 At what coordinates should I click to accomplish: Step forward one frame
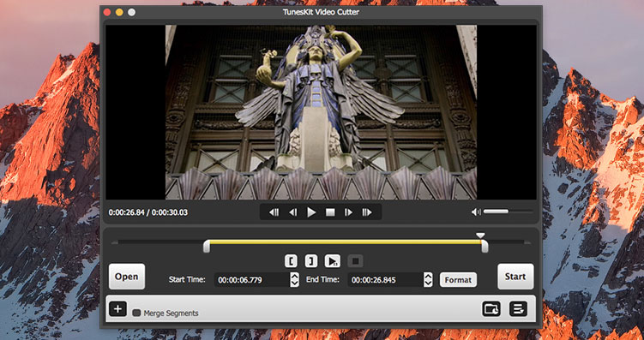[x=348, y=212]
